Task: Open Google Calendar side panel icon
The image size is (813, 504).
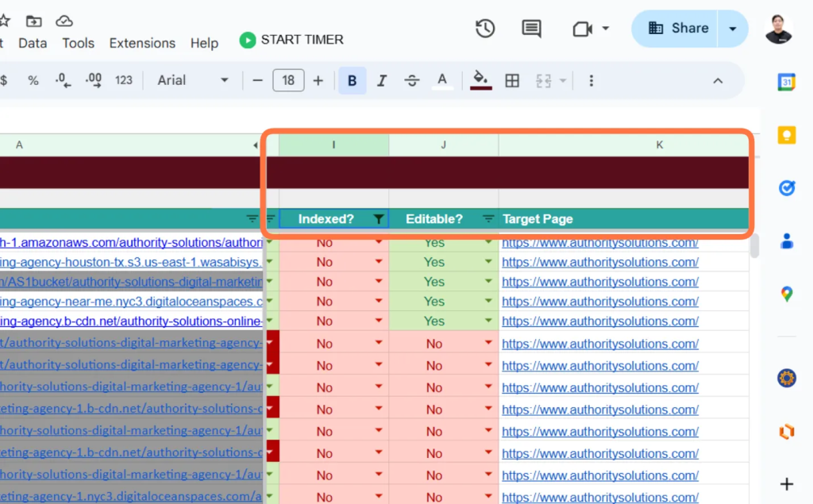Action: (x=787, y=82)
